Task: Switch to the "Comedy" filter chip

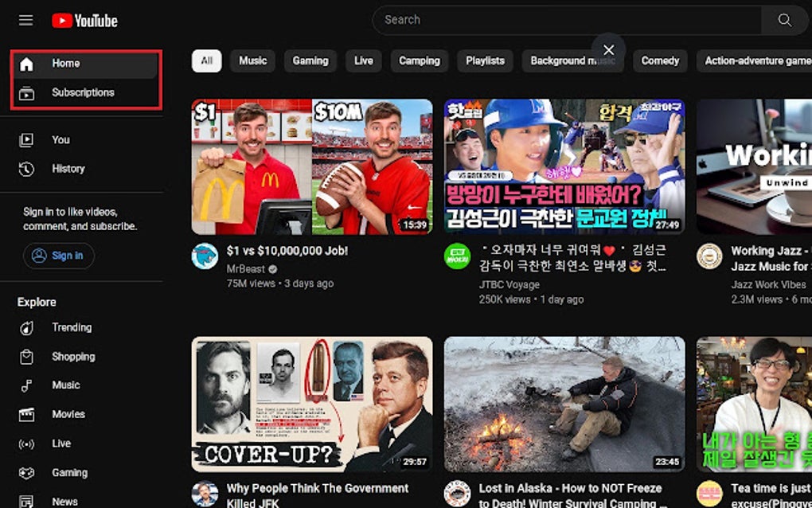Action: click(x=659, y=60)
